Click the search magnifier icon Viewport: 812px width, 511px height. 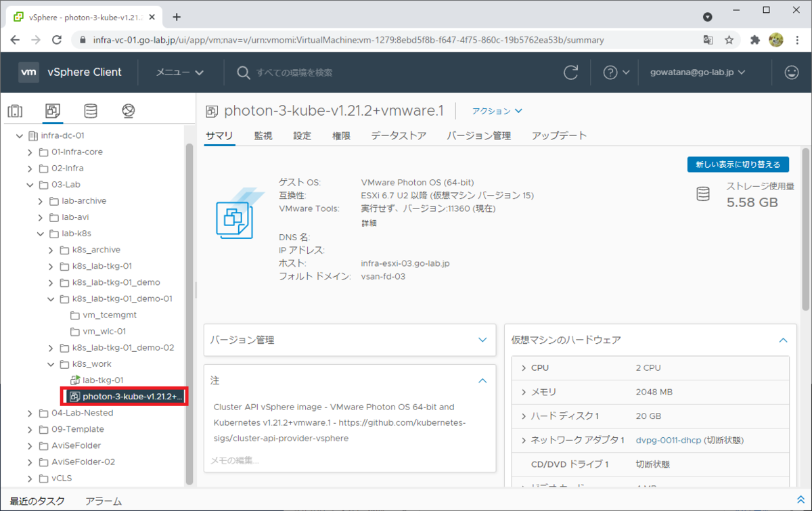(x=244, y=72)
